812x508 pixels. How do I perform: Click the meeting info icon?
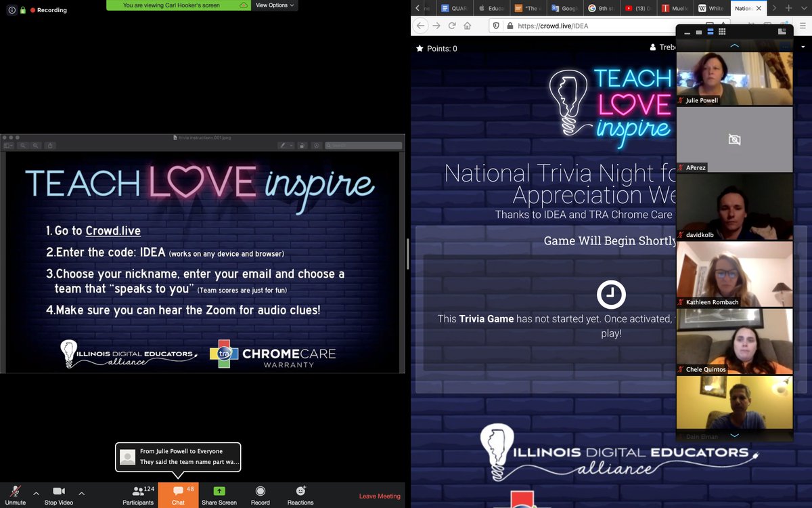coord(12,10)
